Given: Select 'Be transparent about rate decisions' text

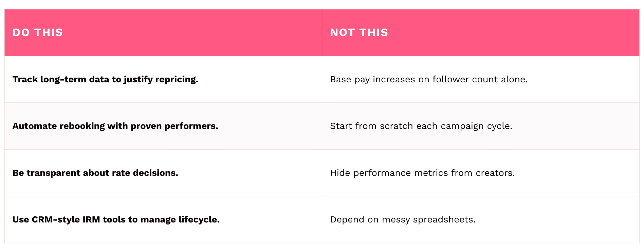Looking at the screenshot, I should point(95,173).
